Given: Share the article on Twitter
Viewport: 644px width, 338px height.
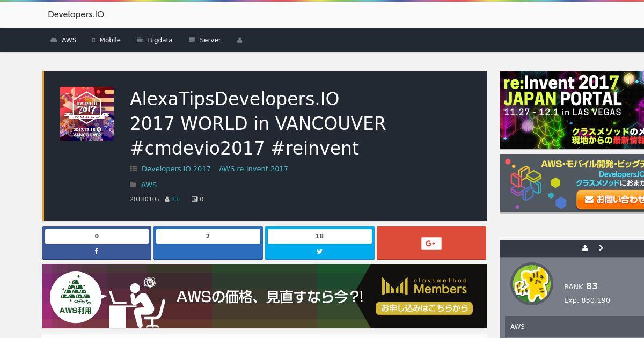Looking at the screenshot, I should pos(319,251).
